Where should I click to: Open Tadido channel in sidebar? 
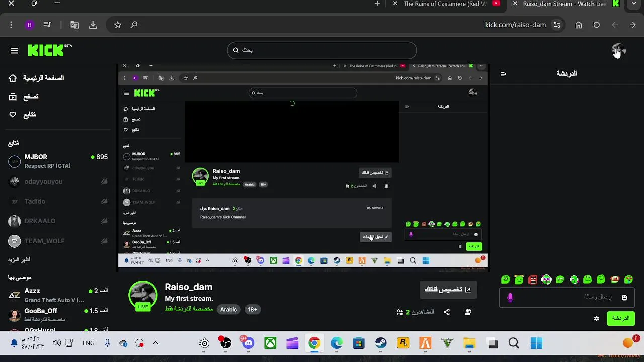58,201
